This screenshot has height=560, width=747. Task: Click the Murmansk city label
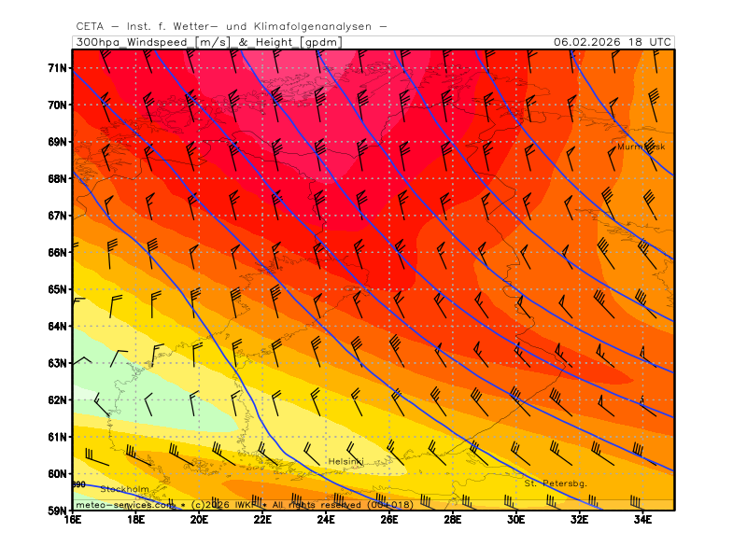641,147
